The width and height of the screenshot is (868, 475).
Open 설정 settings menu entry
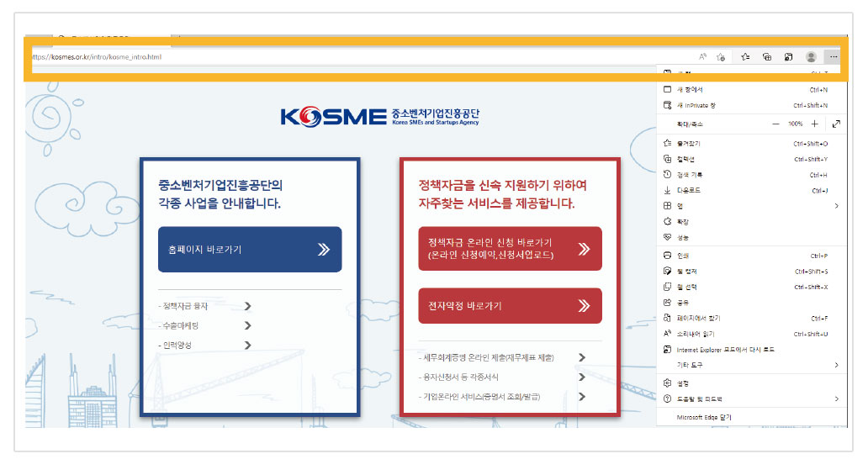752,383
